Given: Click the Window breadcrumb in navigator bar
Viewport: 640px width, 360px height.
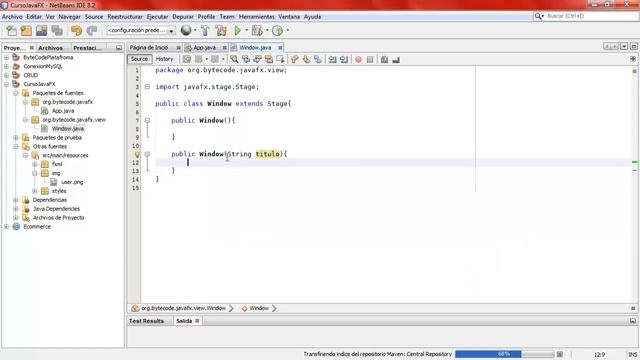Looking at the screenshot, I should (259, 308).
